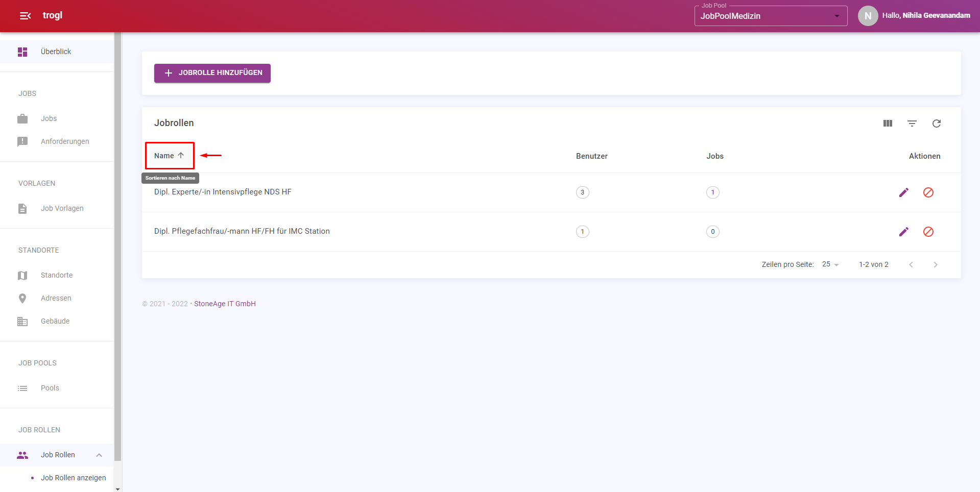Click the Pools list icon
Screen dimensions: 980x492
click(22, 388)
